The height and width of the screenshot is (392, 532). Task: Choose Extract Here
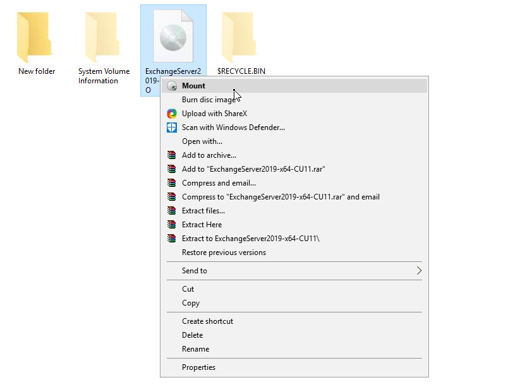point(294,225)
